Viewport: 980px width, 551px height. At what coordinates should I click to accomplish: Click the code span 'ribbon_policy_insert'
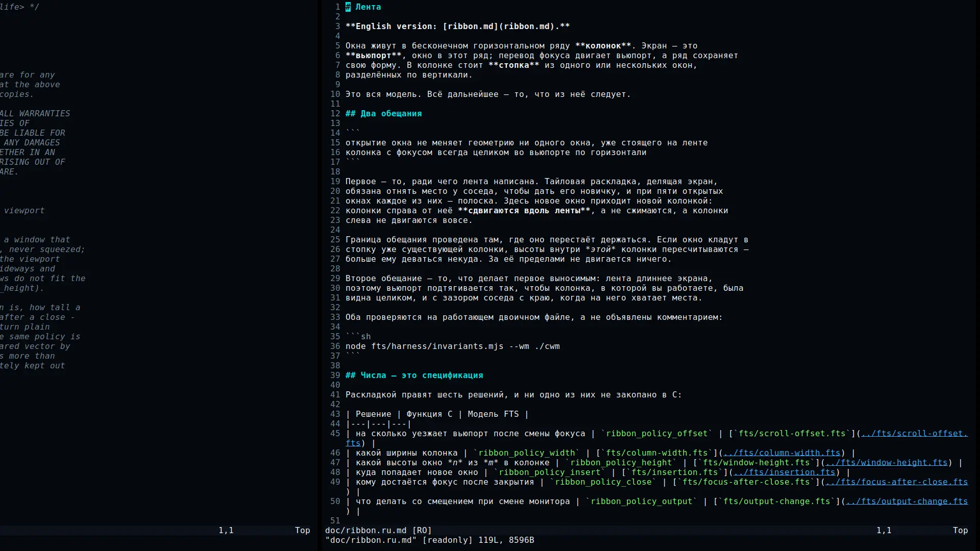click(x=550, y=472)
